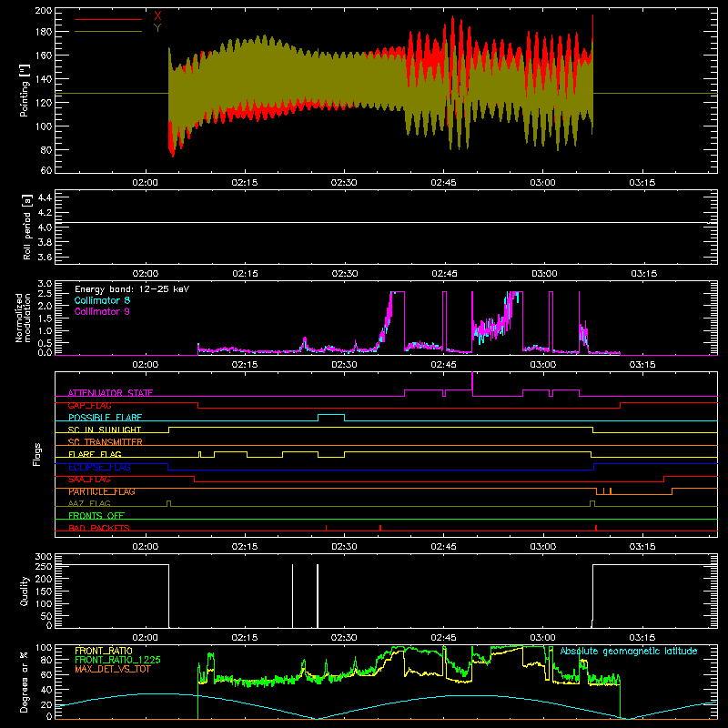
Task: Click the Normalized modulation axis title
Action: point(23,318)
